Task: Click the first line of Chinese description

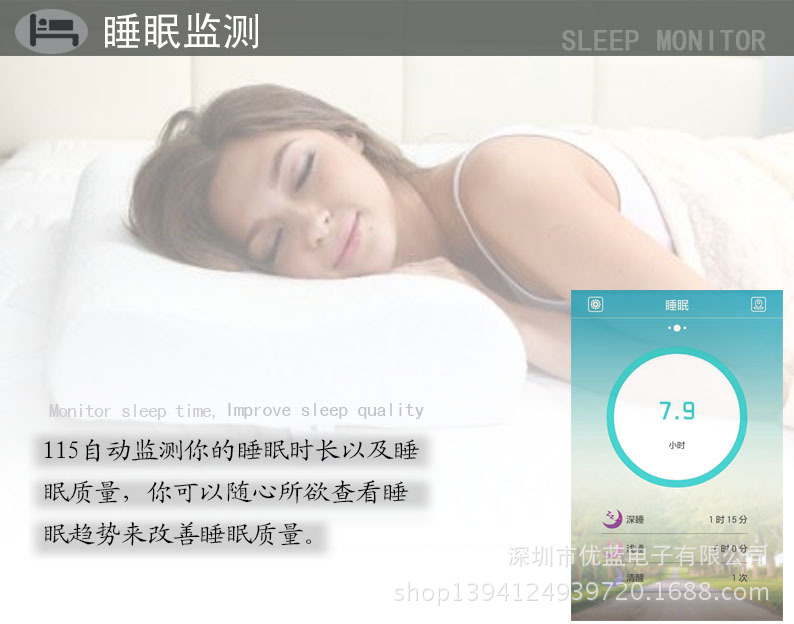Action: coord(231,450)
